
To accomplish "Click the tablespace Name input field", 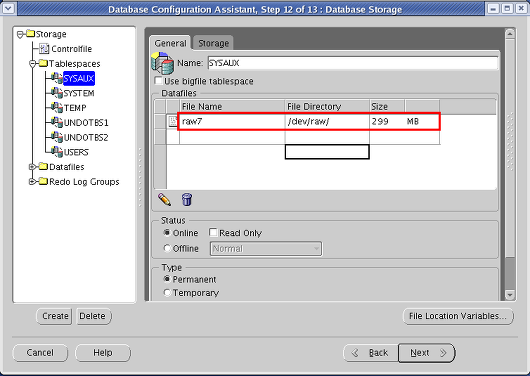I will tap(353, 63).
